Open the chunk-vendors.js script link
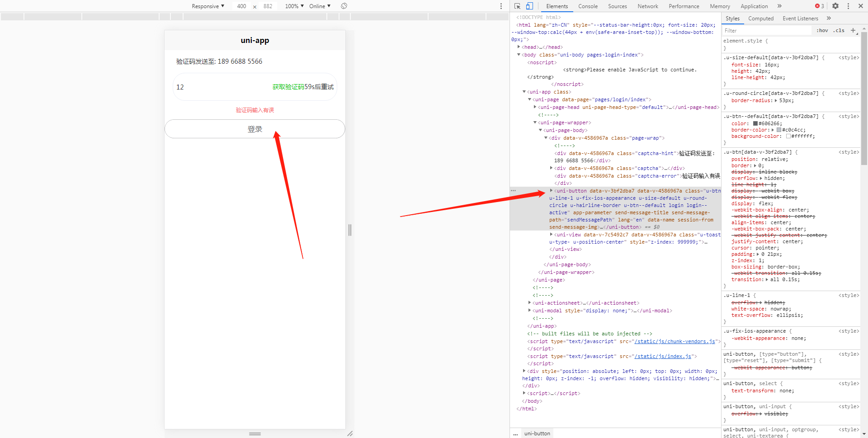The height and width of the screenshot is (438, 868). 675,341
